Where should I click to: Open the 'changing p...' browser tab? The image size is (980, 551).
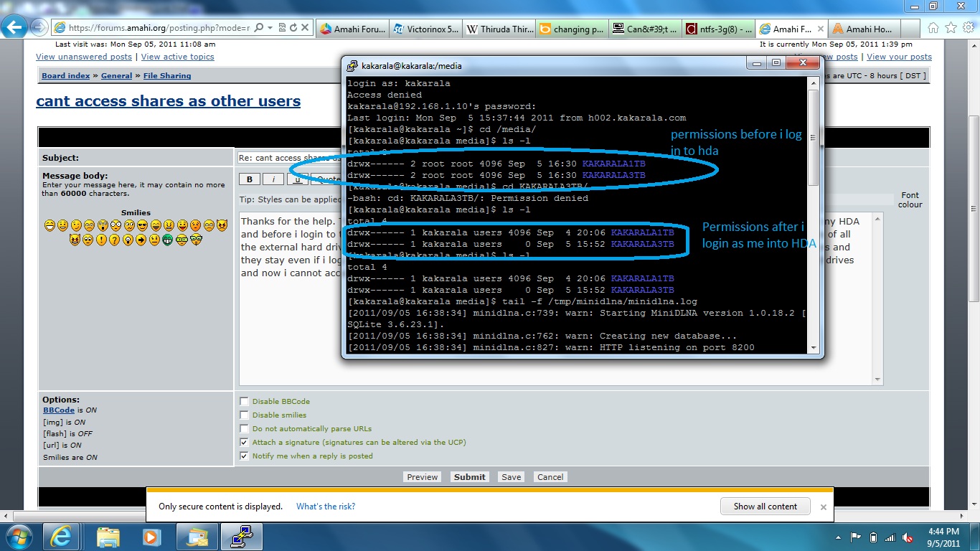click(x=572, y=29)
